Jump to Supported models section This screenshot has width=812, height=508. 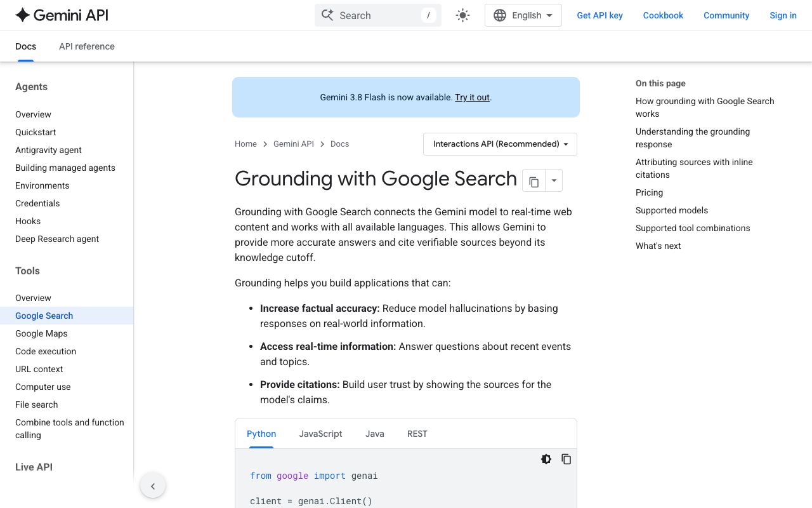pyautogui.click(x=672, y=210)
